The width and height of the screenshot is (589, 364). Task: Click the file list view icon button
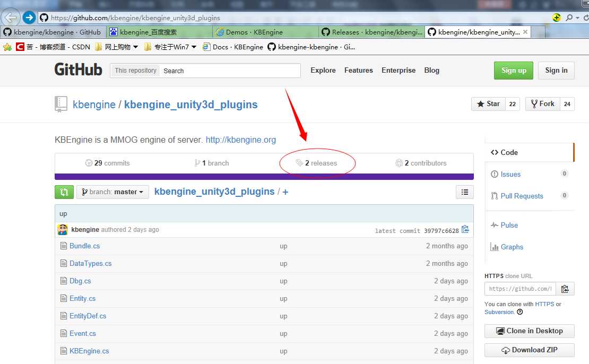pyautogui.click(x=465, y=192)
